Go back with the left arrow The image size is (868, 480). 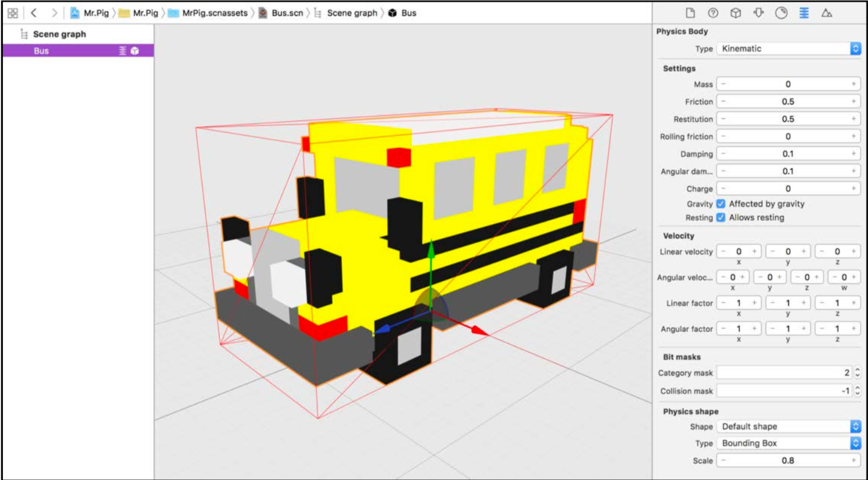(34, 13)
